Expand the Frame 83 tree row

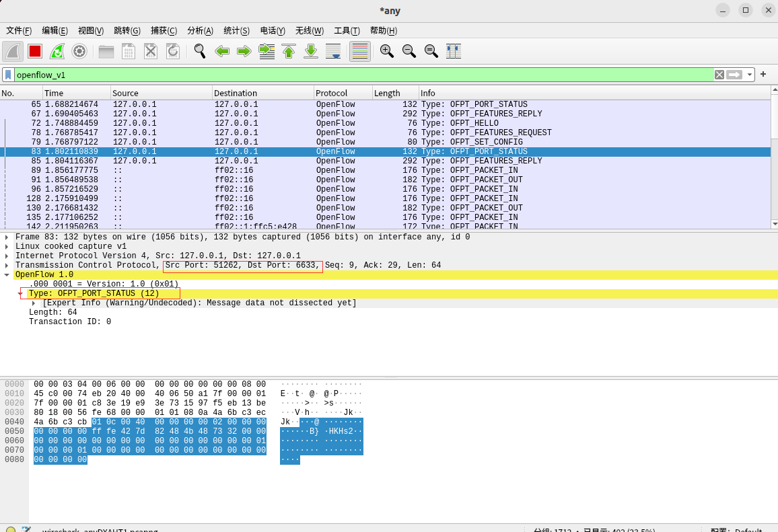(7, 237)
